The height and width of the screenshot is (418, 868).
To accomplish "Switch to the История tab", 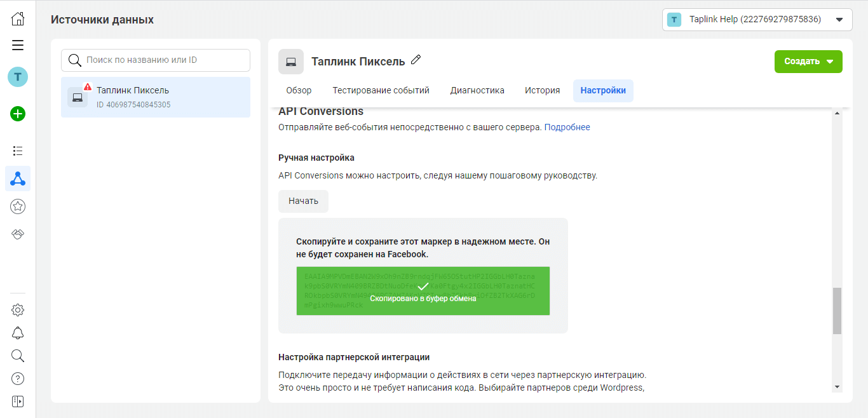I will point(542,90).
